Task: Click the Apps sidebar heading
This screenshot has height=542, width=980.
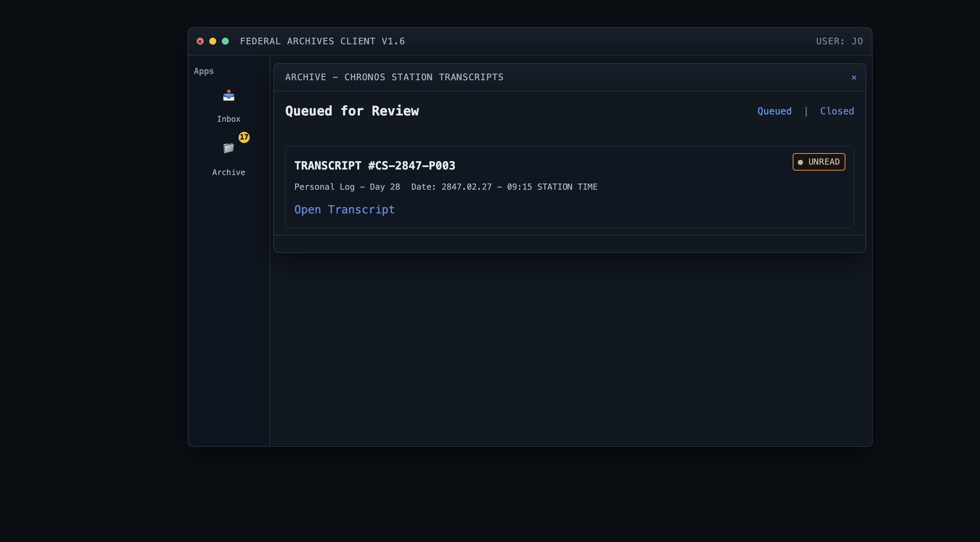Action: tap(204, 71)
